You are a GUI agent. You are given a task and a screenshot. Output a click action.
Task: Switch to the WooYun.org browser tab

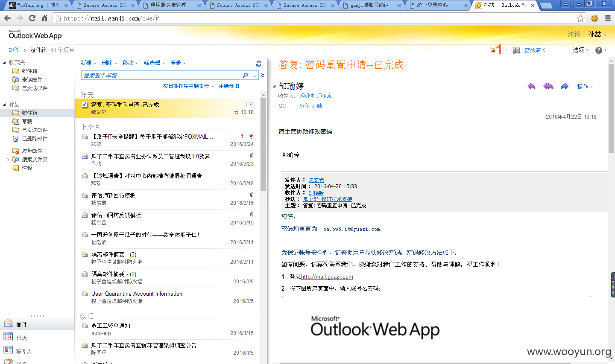click(38, 5)
